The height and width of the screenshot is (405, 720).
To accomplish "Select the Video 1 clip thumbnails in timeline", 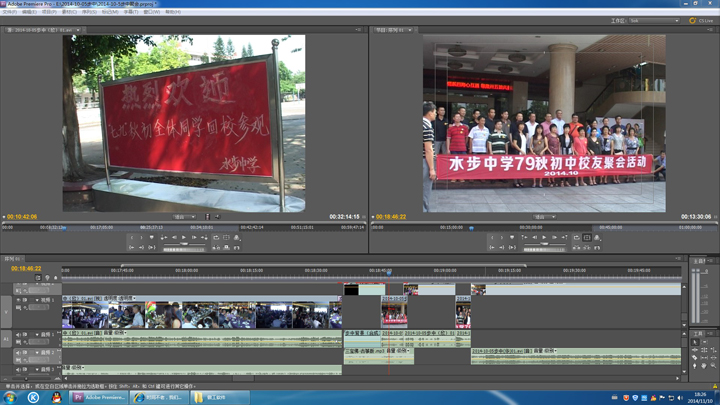I will coord(200,316).
